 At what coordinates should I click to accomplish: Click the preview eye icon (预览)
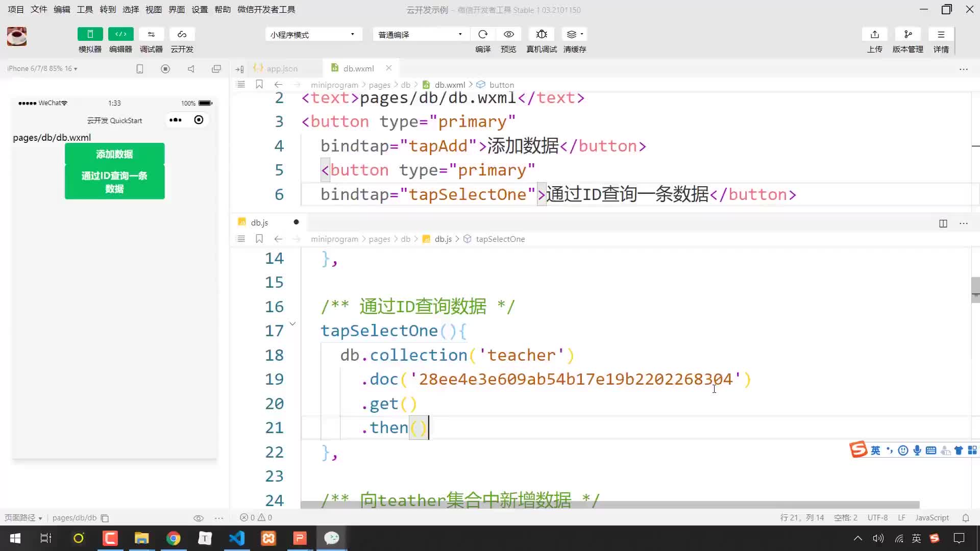508,34
